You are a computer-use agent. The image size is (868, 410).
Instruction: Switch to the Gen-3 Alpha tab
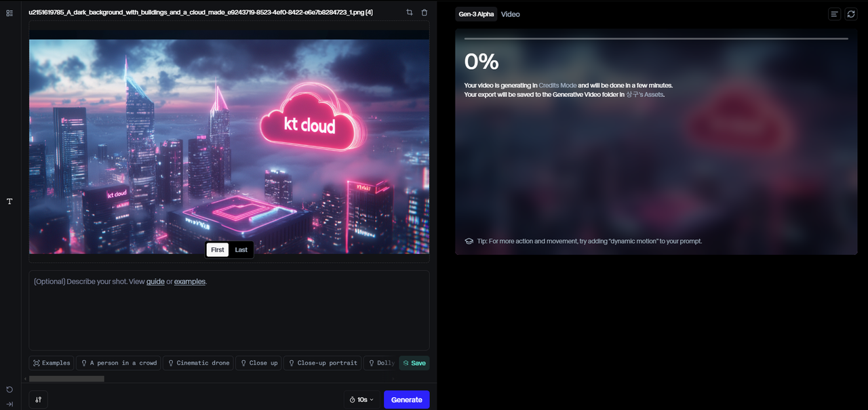tap(476, 14)
